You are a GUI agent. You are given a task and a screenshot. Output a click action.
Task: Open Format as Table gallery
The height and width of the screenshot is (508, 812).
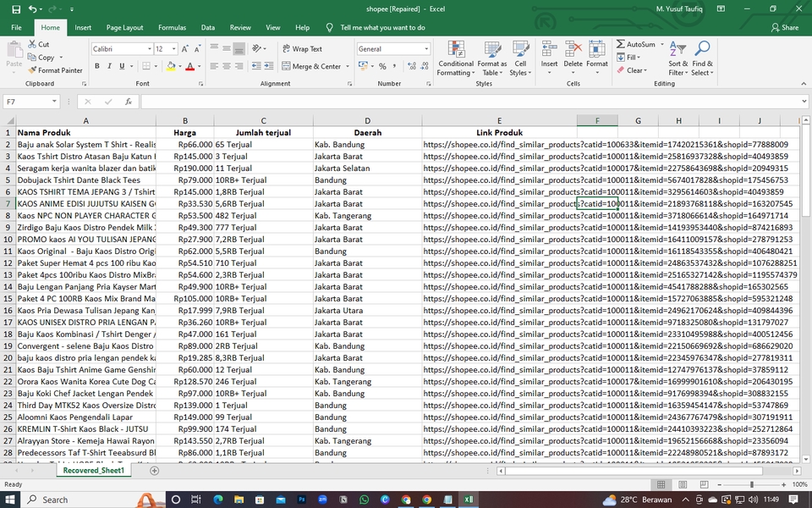point(492,58)
